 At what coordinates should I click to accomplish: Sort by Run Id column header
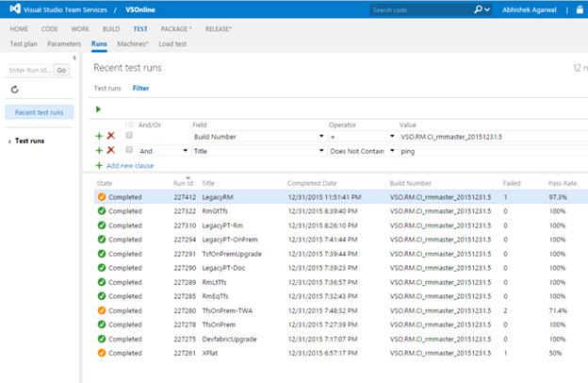pos(183,183)
